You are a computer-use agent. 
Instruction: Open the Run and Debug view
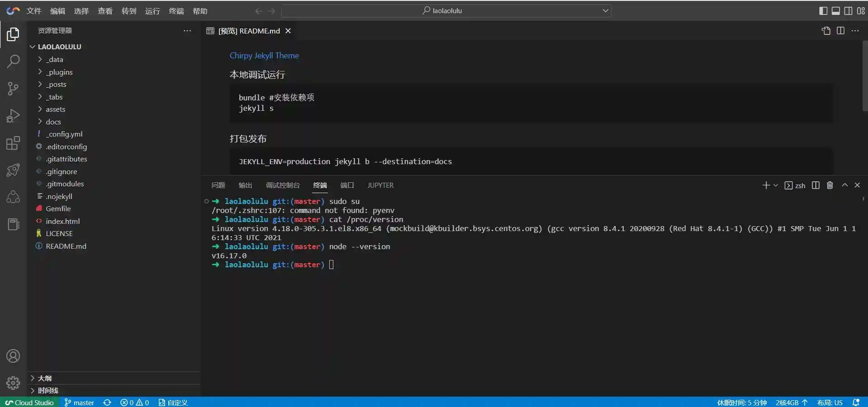tap(13, 116)
